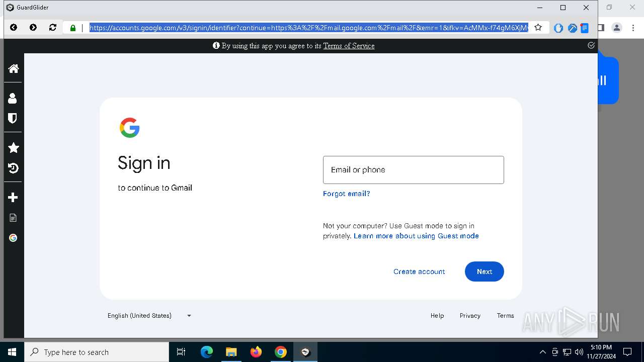Image resolution: width=644 pixels, height=362 pixels.
Task: Open favorites star in sidebar
Action: coord(13,148)
